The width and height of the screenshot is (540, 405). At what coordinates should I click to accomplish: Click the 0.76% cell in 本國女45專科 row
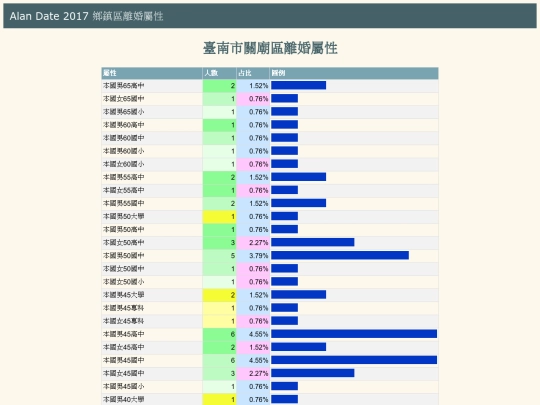[253, 321]
